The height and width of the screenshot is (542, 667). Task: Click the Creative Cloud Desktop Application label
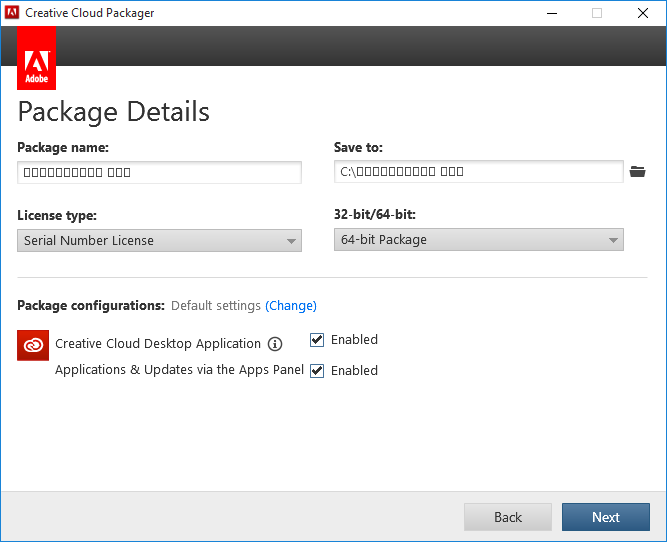coord(158,344)
